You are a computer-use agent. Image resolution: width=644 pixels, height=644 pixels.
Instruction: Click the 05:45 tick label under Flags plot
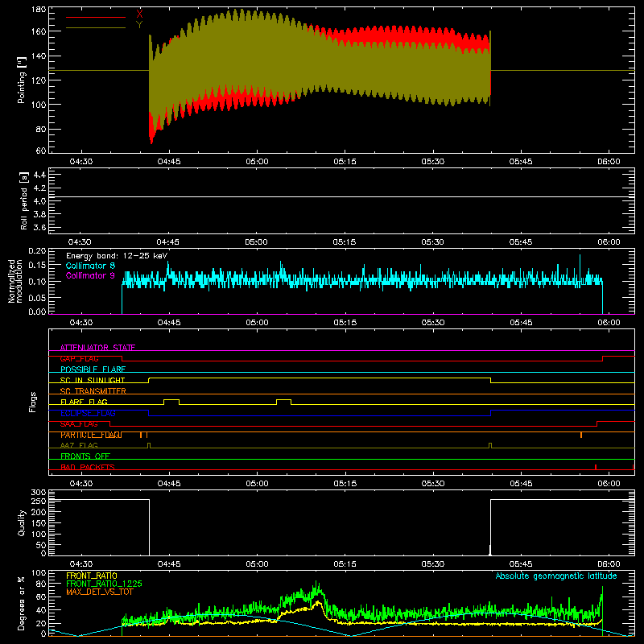click(x=521, y=484)
